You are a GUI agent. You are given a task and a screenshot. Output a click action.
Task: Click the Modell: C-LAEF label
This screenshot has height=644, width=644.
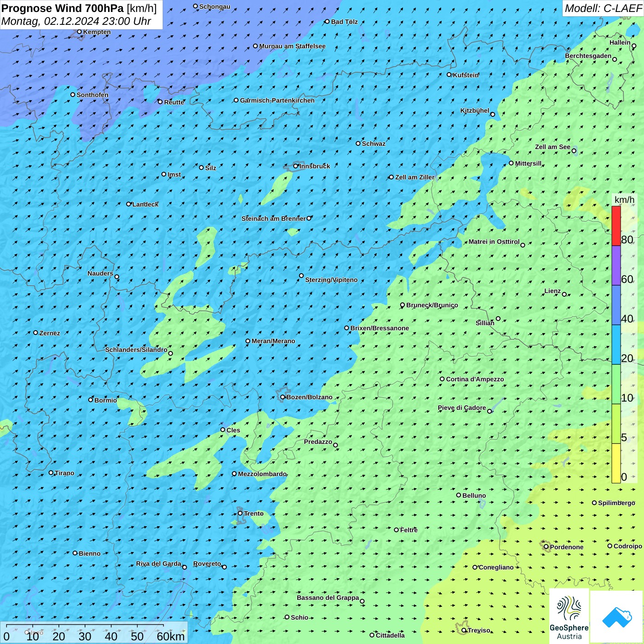(603, 8)
